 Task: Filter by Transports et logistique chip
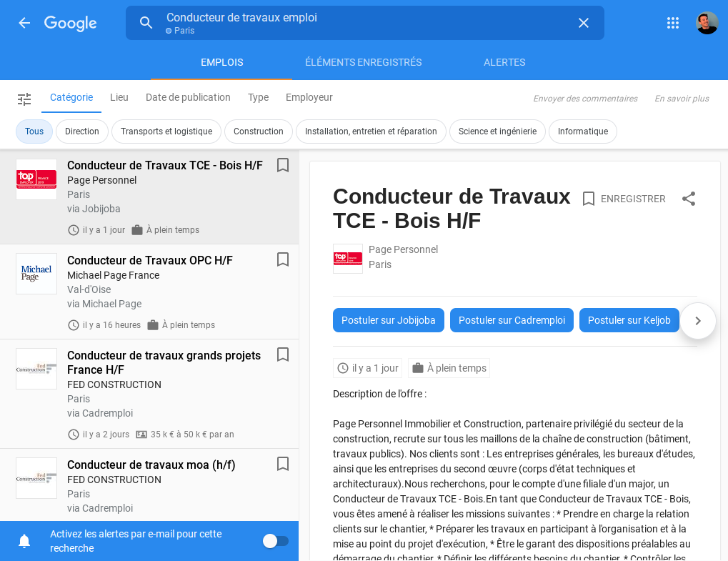(x=166, y=131)
